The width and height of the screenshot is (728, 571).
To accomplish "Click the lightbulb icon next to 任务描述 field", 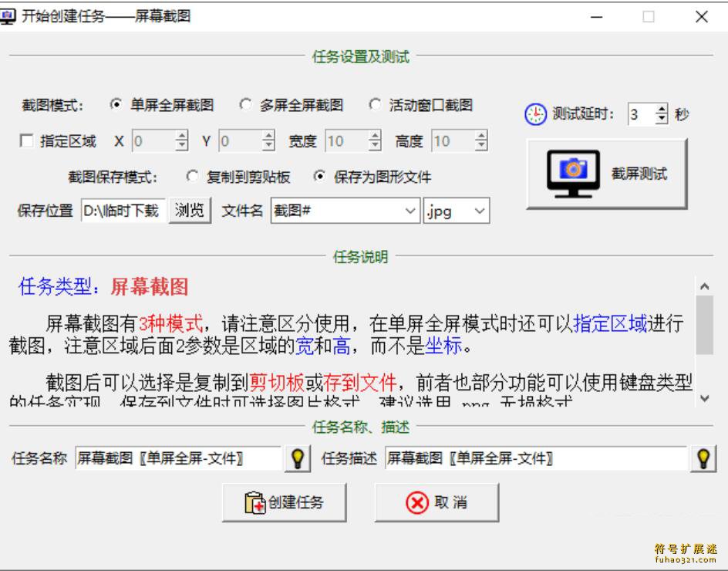I will click(x=703, y=458).
